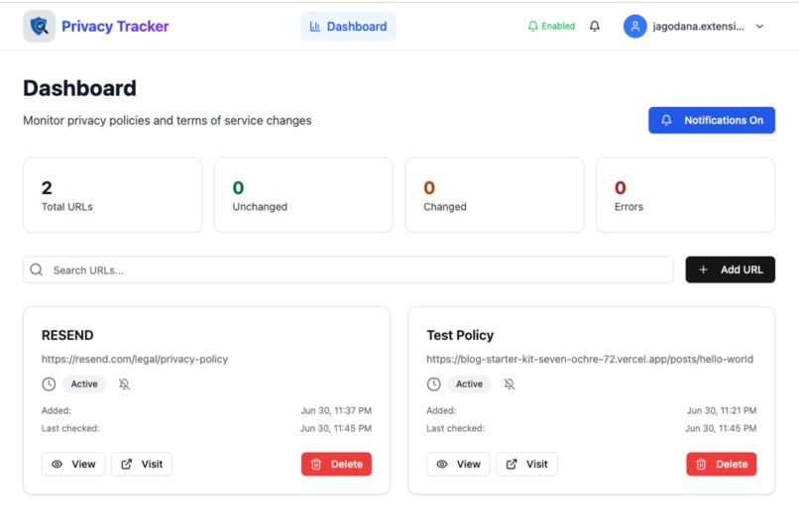Add a new URL with Add URL button
Image resolution: width=799 pixels, height=532 pixels.
(x=731, y=269)
